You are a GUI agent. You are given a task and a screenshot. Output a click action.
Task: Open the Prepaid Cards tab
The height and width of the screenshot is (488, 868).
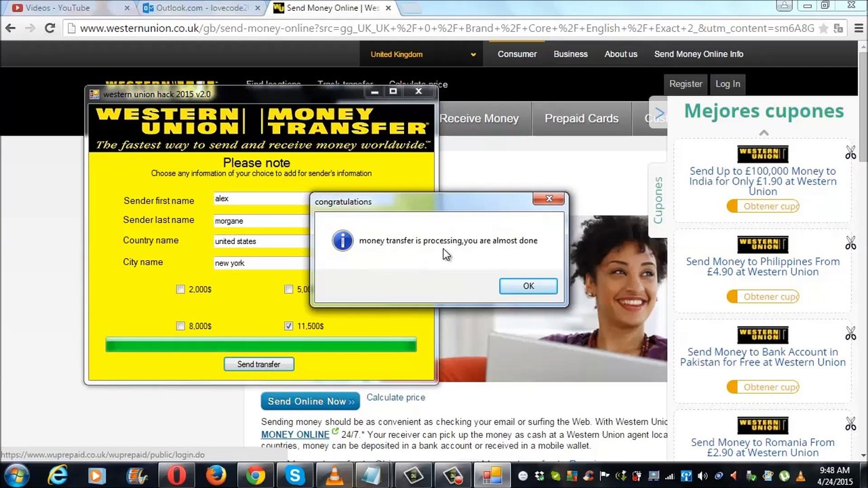581,119
